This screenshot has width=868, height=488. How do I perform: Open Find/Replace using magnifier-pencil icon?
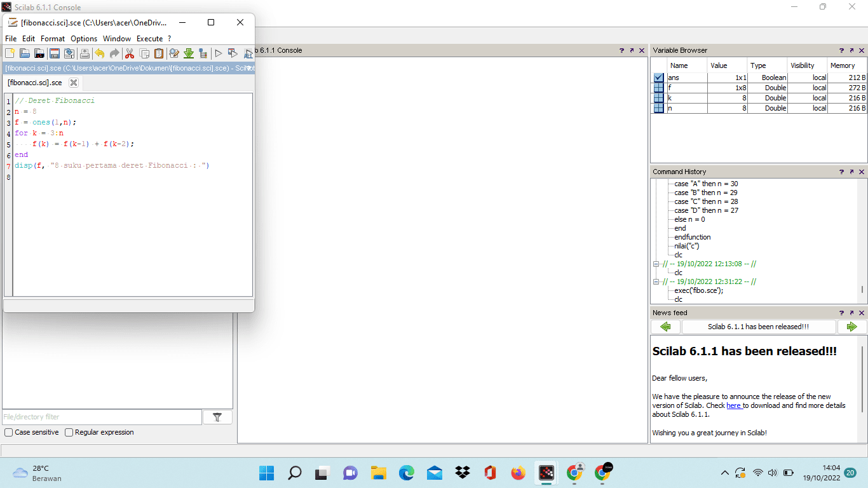coord(174,53)
